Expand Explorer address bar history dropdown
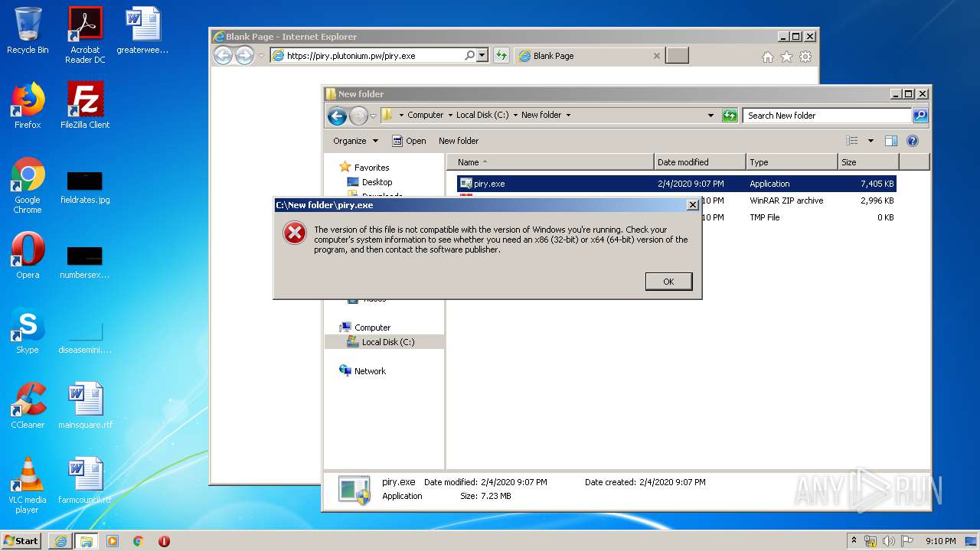 pyautogui.click(x=711, y=116)
